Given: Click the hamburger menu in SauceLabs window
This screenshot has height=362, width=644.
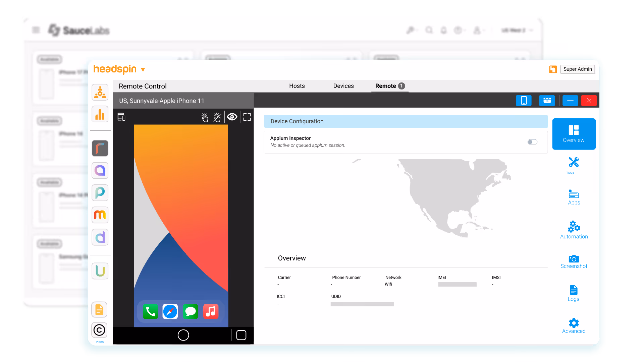Looking at the screenshot, I should point(36,30).
